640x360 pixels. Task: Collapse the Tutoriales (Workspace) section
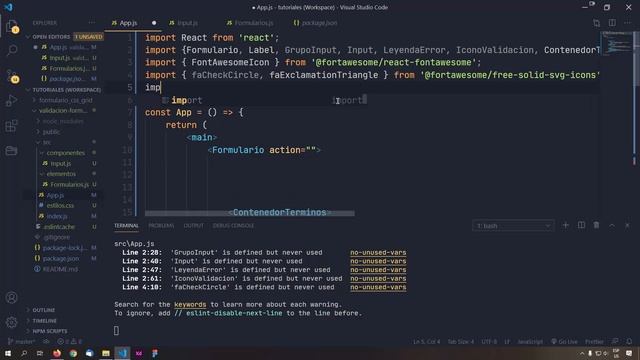tap(65, 90)
